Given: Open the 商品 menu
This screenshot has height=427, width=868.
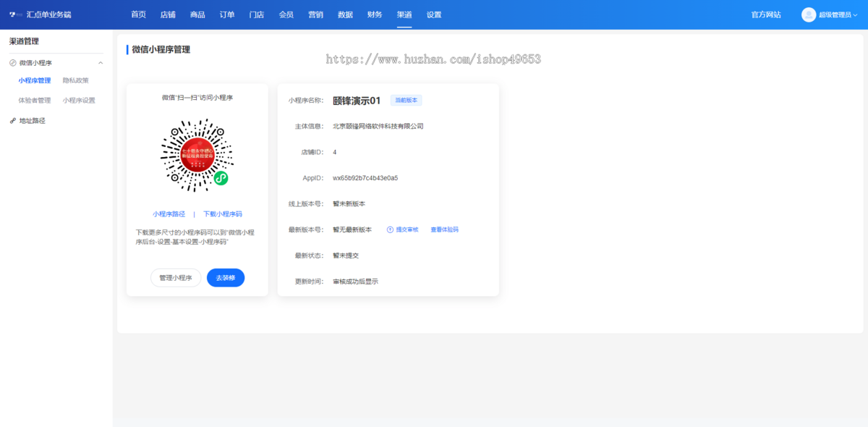Looking at the screenshot, I should (x=197, y=14).
